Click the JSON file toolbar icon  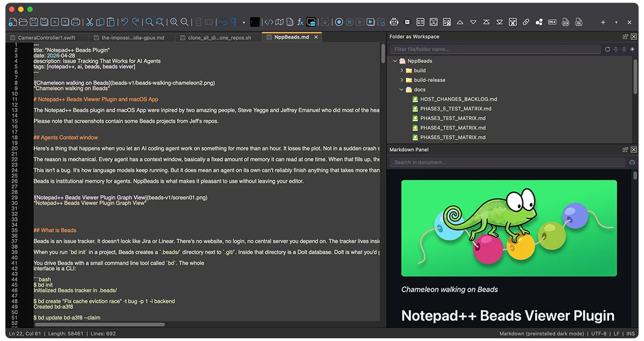pos(566,22)
